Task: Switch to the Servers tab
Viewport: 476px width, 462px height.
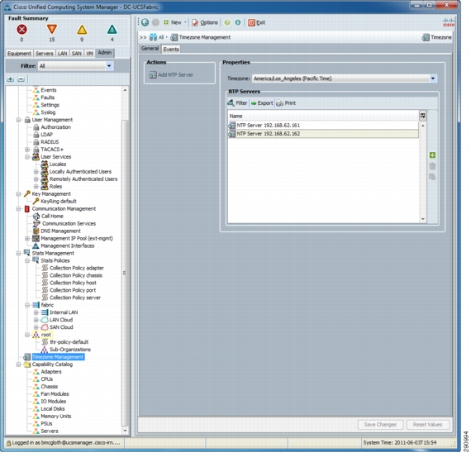Action: [45, 54]
